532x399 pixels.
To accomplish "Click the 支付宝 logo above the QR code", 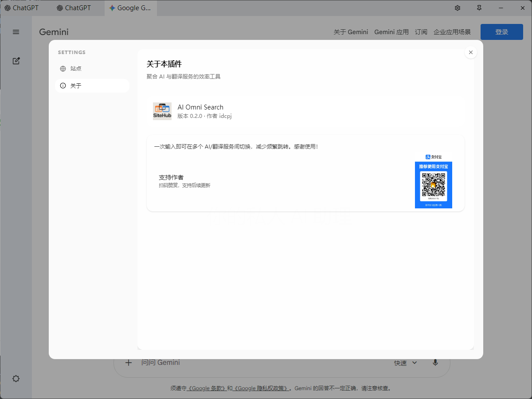I will click(434, 157).
